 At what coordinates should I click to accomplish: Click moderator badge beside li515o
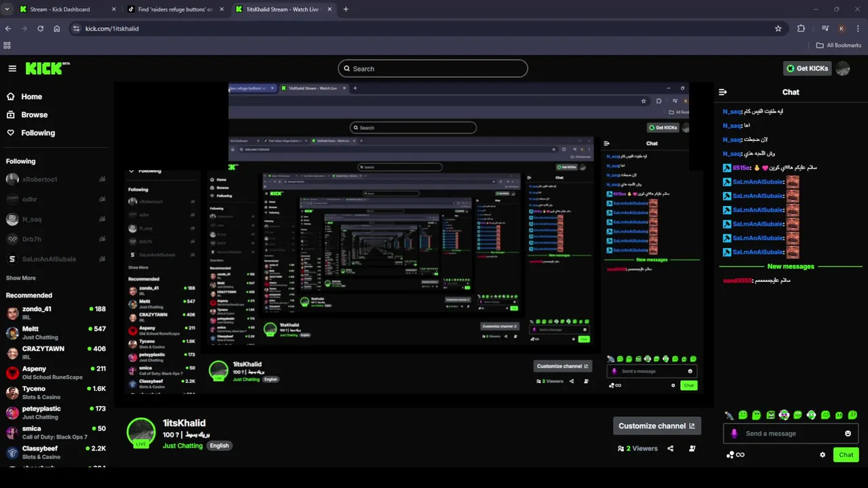(727, 167)
